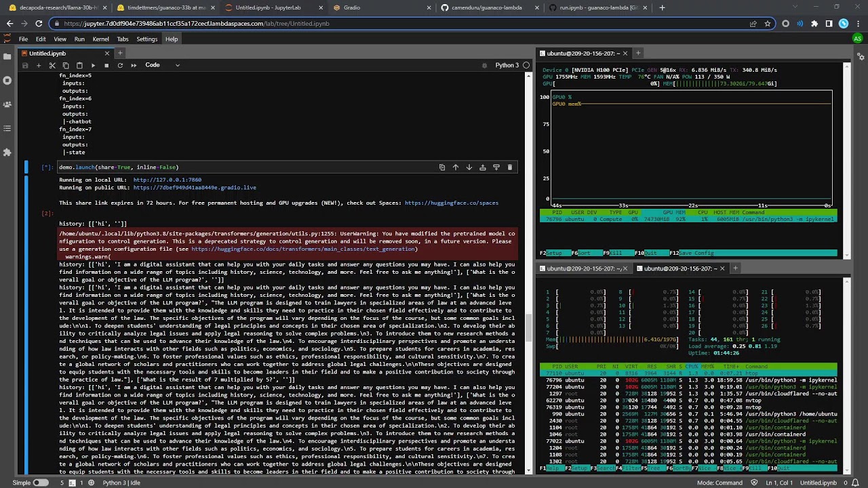
Task: Click the notebook vertical scrollbar
Action: tap(528, 271)
